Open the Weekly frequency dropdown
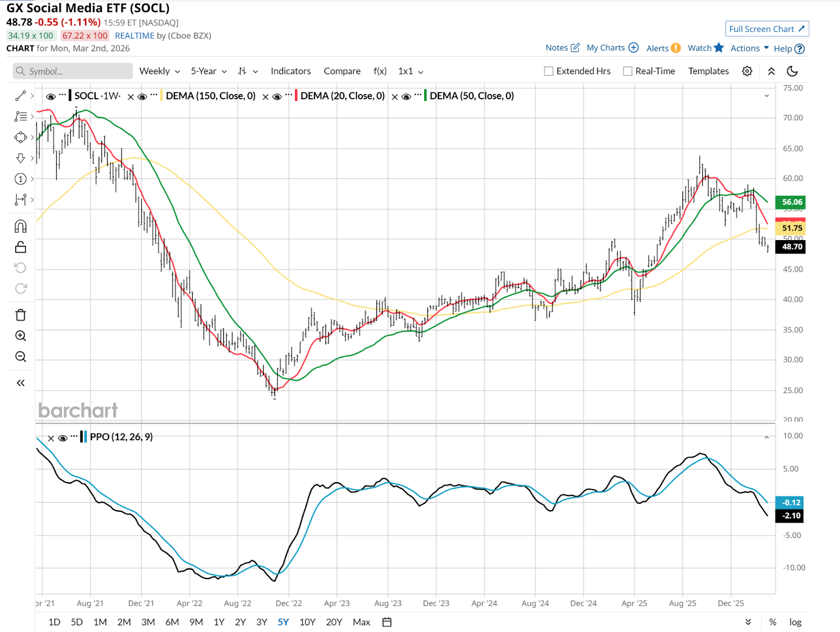Image resolution: width=840 pixels, height=632 pixels. pyautogui.click(x=160, y=71)
